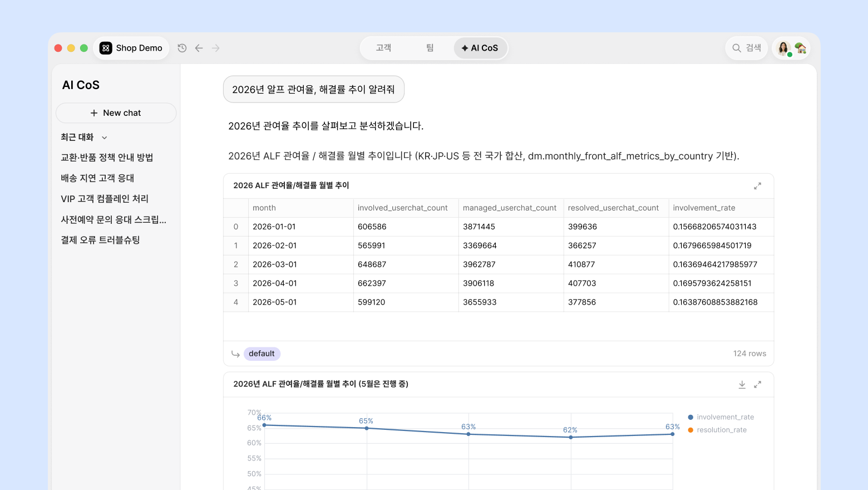
Task: Open chat 사전예약 문의 응대 스크립...
Action: pos(114,219)
